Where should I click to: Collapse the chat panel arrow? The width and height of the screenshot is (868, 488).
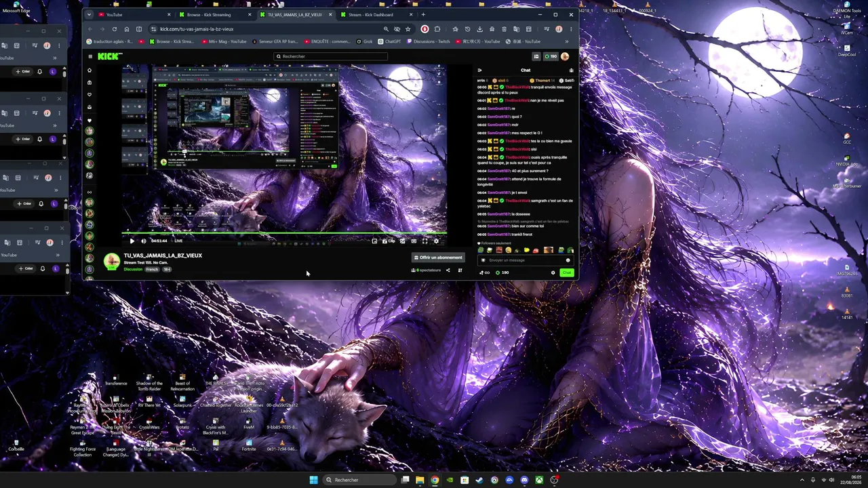(479, 70)
